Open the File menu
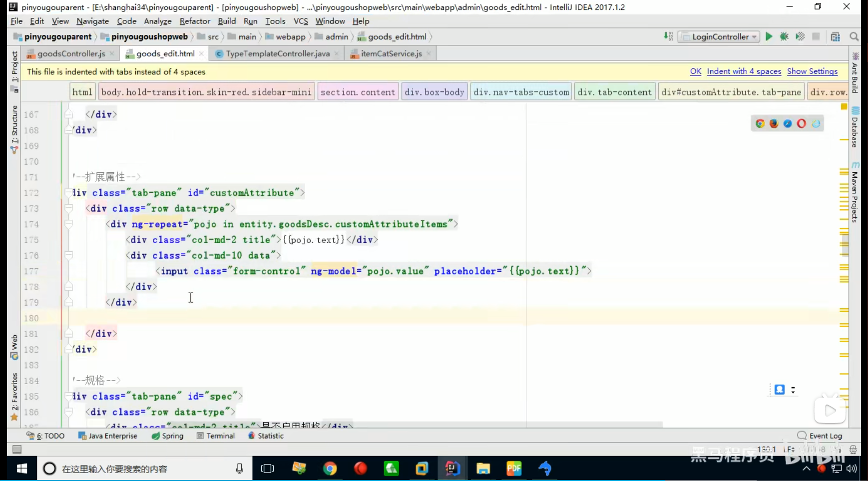The height and width of the screenshot is (481, 868). coord(16,21)
